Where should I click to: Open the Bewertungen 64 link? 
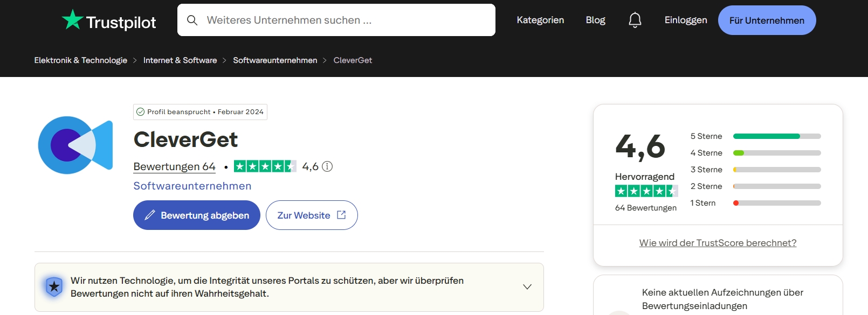[174, 167]
